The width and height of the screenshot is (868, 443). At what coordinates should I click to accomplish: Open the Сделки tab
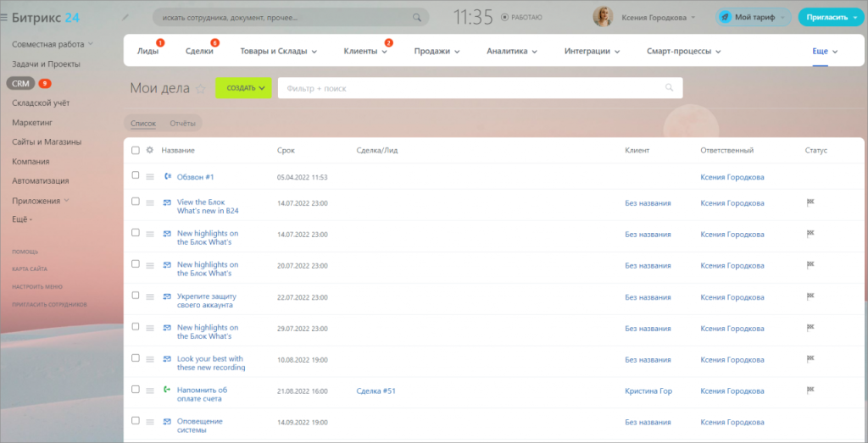pos(199,52)
